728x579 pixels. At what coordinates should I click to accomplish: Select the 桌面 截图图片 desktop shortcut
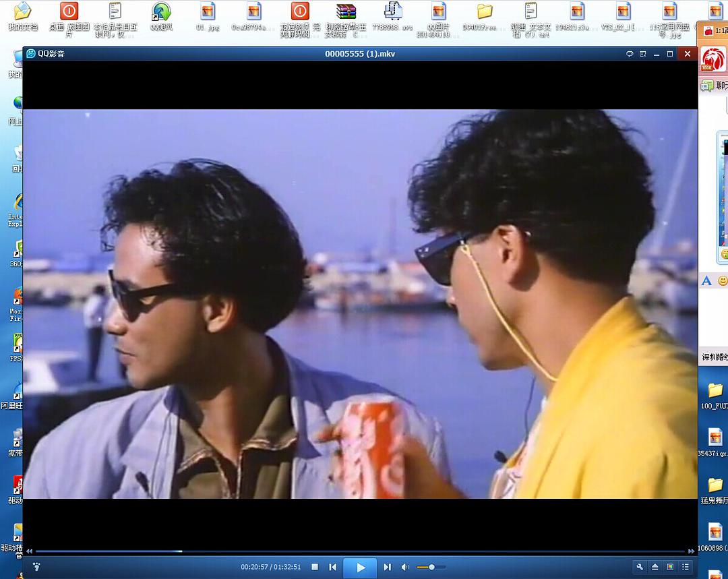69,19
